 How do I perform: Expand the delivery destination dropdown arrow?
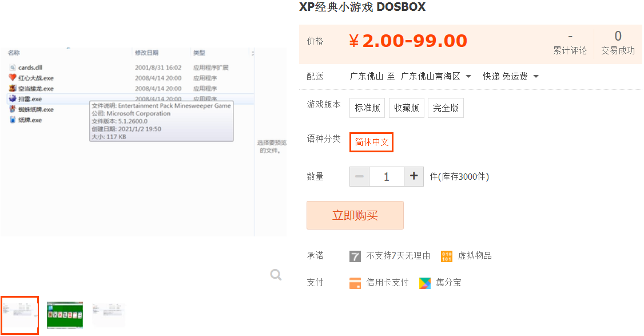tap(468, 77)
